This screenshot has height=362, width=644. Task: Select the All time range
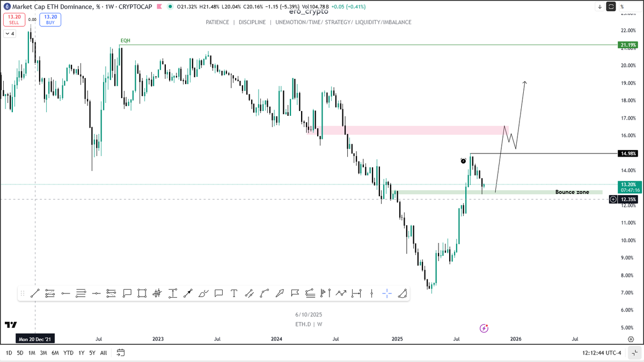(104, 353)
